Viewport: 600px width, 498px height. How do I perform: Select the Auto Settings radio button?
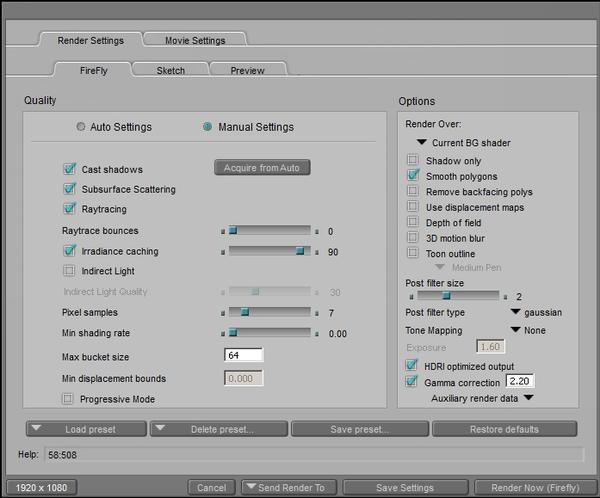80,126
